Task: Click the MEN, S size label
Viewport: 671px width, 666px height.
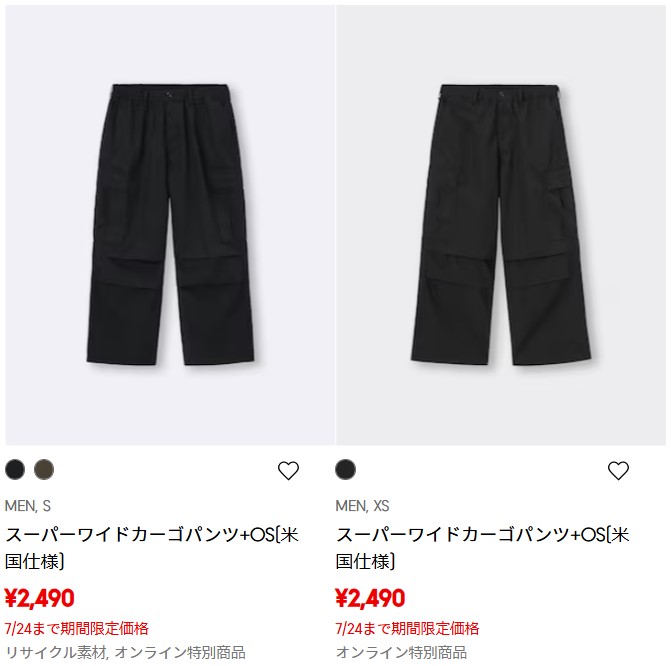Action: (28, 506)
